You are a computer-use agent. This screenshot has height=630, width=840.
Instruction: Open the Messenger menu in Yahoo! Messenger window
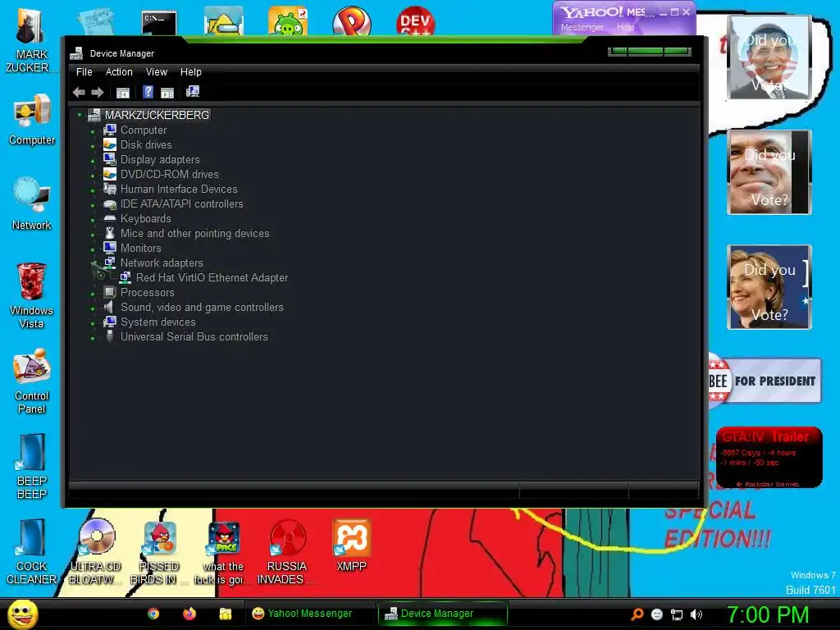[582, 27]
